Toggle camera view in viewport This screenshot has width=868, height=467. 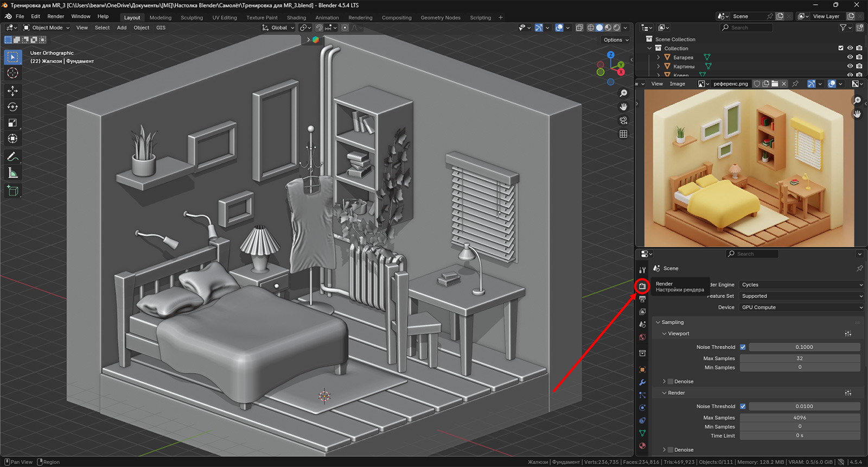[x=623, y=121]
